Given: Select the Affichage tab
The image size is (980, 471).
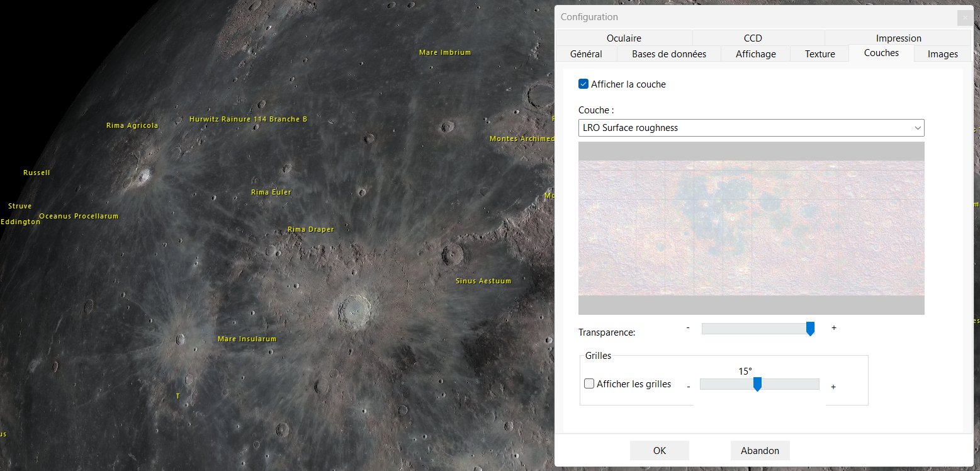Looking at the screenshot, I should click(755, 54).
